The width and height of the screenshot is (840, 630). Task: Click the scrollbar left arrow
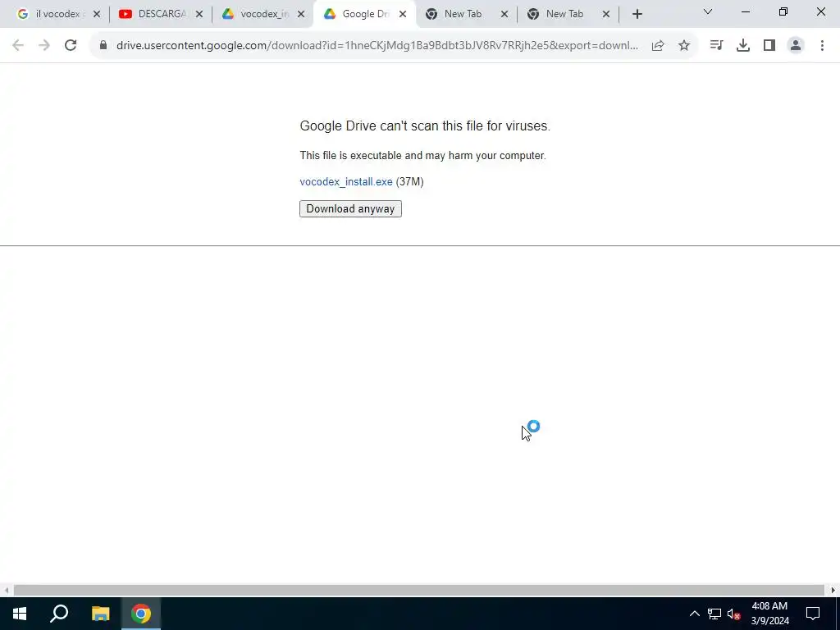(x=6, y=591)
